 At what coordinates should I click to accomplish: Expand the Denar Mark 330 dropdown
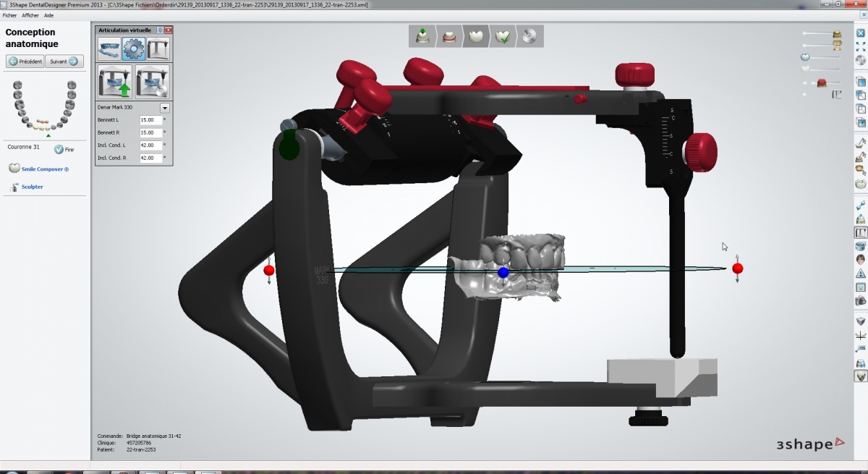click(164, 108)
